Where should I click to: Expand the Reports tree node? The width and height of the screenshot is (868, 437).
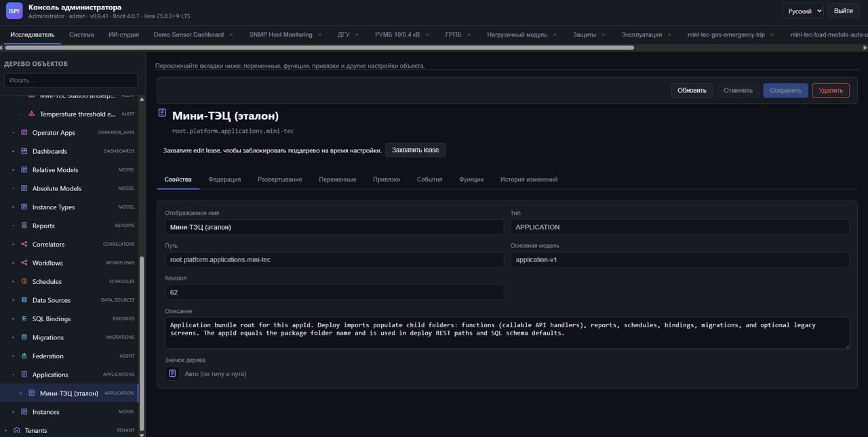coord(14,226)
